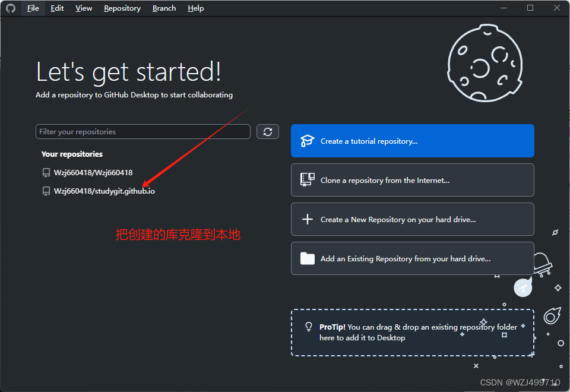Minimize the GitHub Desktop window
Image resolution: width=570 pixels, height=392 pixels.
tap(503, 8)
